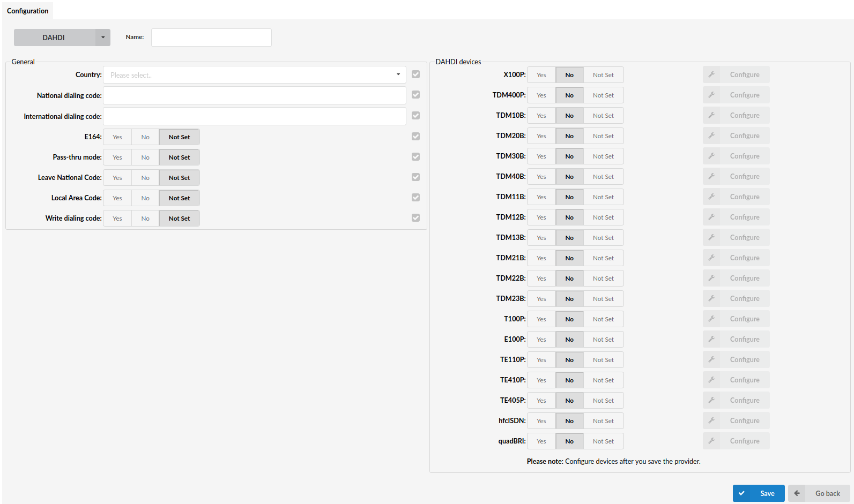Image resolution: width=854 pixels, height=504 pixels.
Task: Click into the Name input field
Action: coord(211,37)
